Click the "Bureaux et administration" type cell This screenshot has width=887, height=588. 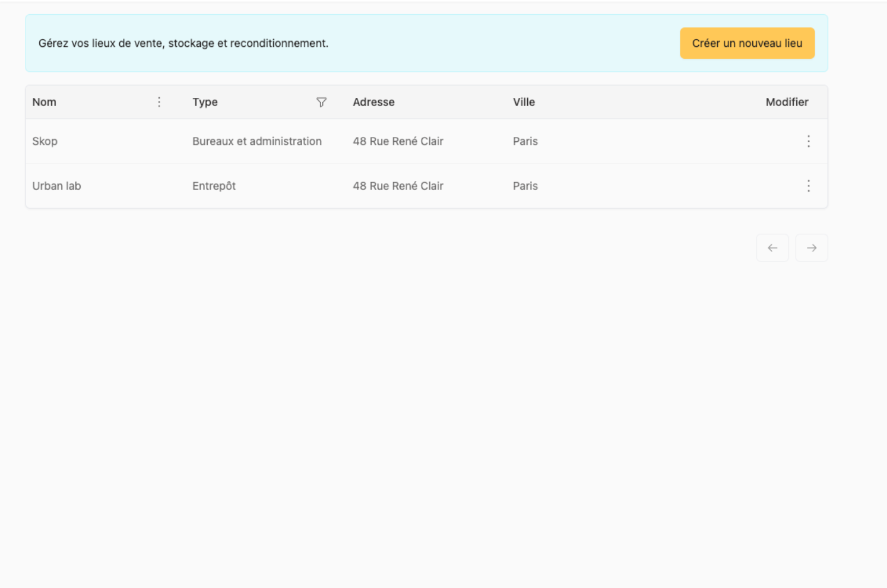[x=256, y=141]
